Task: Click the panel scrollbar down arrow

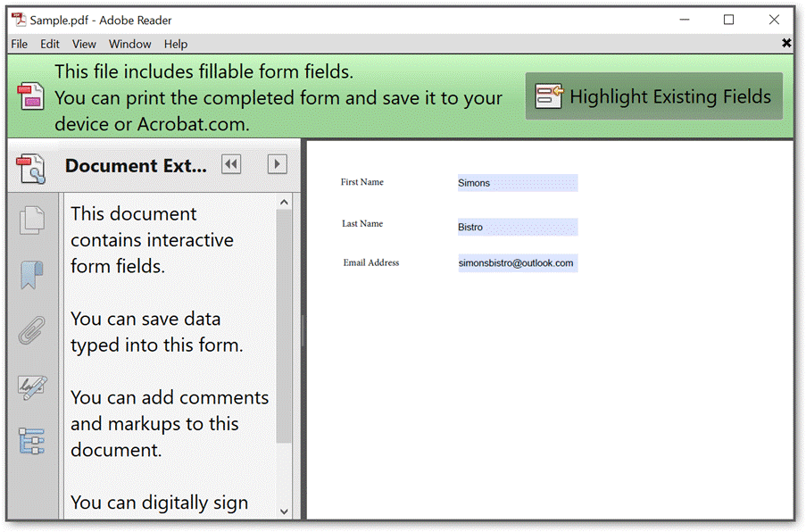Action: click(x=284, y=511)
